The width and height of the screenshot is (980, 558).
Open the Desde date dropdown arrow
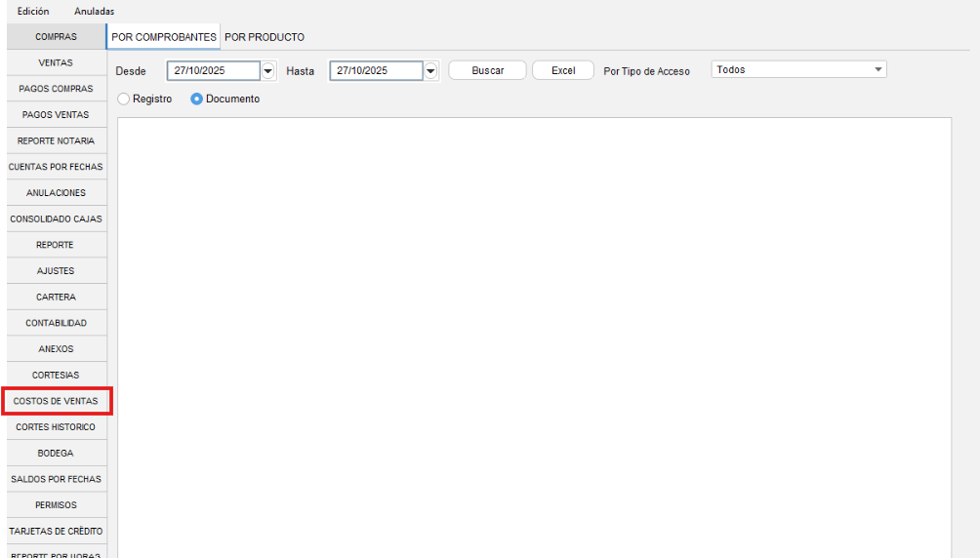tap(268, 71)
